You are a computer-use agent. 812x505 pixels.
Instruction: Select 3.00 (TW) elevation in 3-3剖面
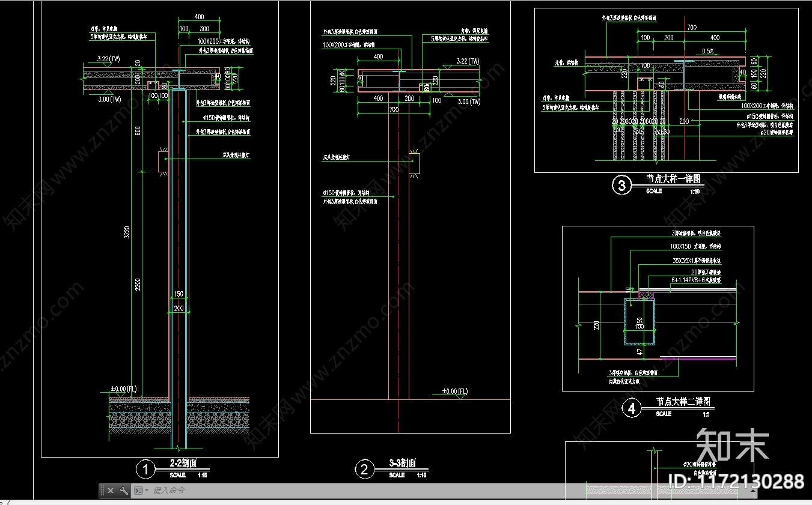point(468,101)
